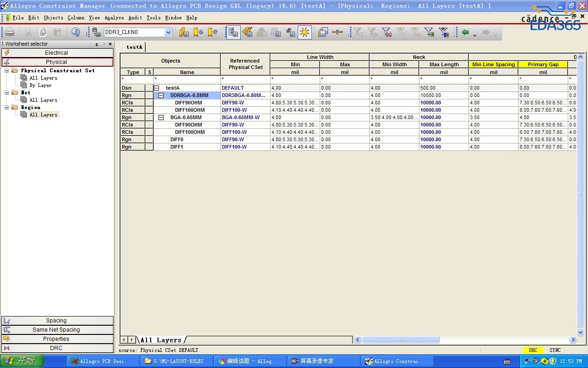Switch to the testA worksheet tab
The height and width of the screenshot is (368, 588).
pyautogui.click(x=135, y=47)
